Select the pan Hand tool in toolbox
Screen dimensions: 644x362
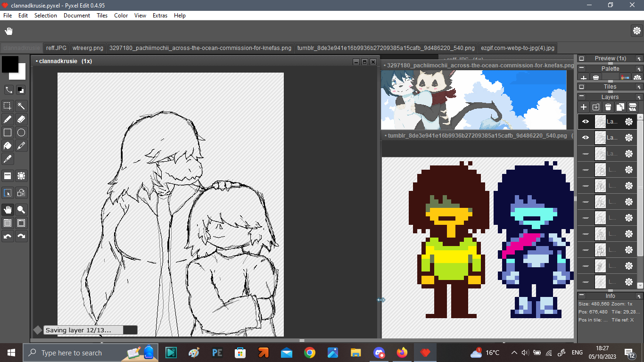tap(8, 209)
